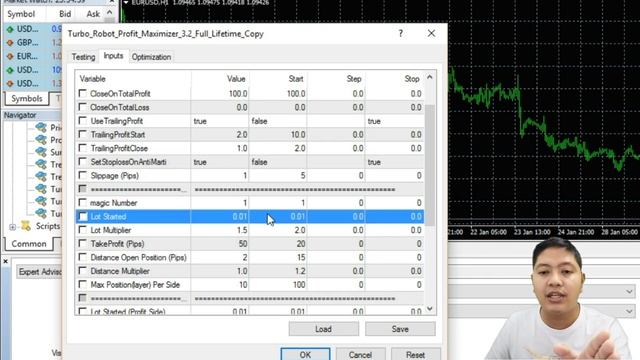Click the Navigator panel title

click(x=20, y=116)
